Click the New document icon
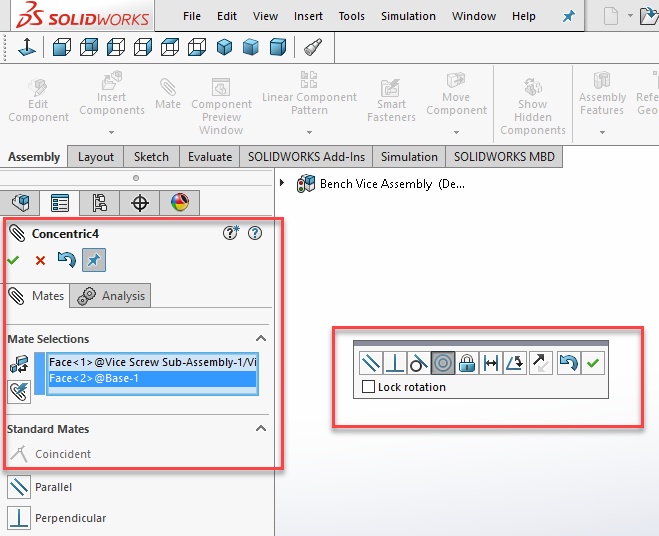659x536 pixels. tap(611, 16)
